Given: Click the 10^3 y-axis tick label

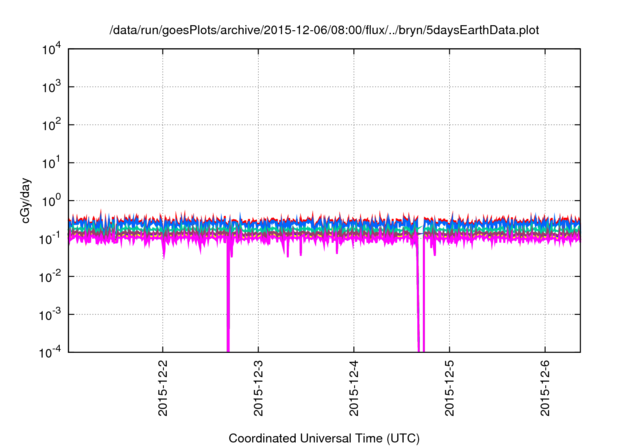Looking at the screenshot, I should tap(51, 87).
